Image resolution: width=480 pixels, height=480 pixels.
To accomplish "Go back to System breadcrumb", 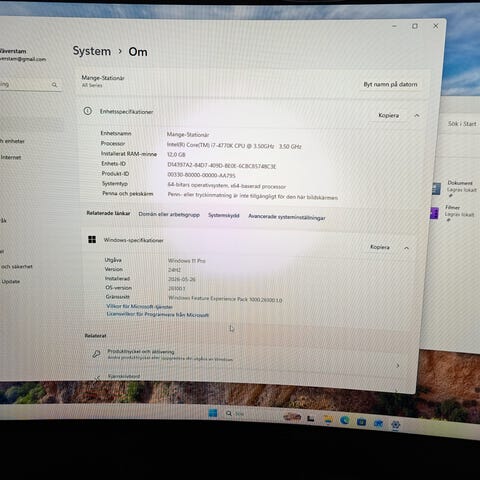I will (x=92, y=51).
